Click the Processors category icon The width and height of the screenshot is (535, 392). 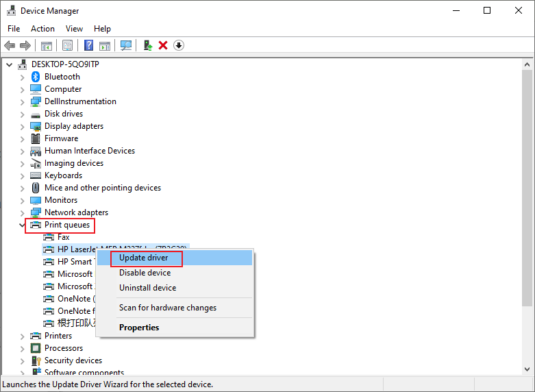[x=36, y=348]
